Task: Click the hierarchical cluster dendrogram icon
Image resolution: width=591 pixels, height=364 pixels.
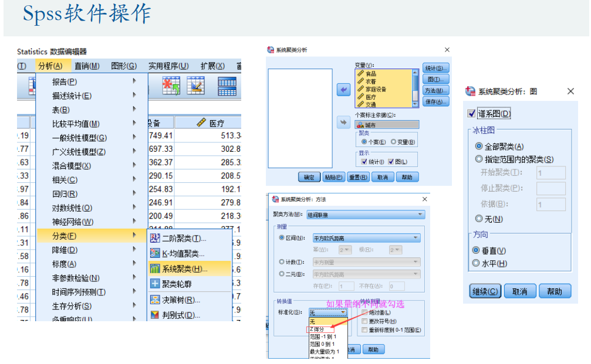Action: [x=155, y=269]
